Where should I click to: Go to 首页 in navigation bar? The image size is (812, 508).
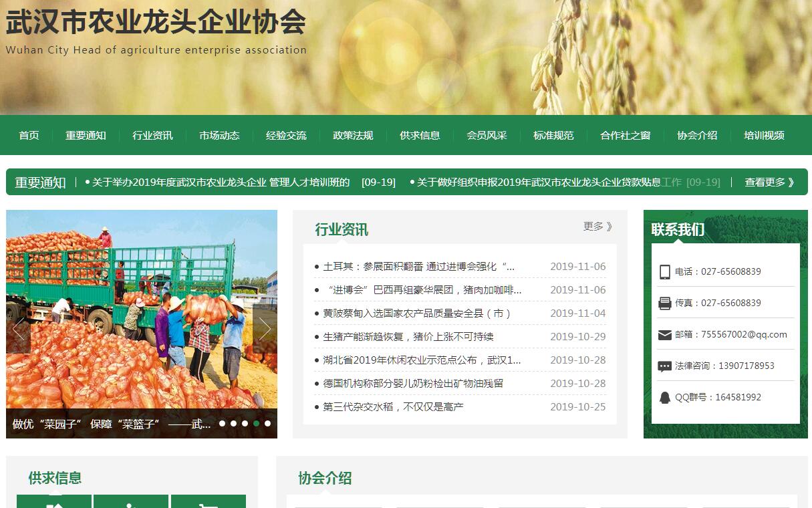tap(29, 136)
